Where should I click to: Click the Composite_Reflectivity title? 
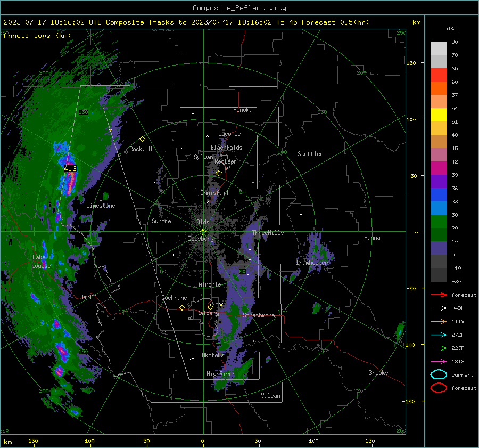[240, 8]
